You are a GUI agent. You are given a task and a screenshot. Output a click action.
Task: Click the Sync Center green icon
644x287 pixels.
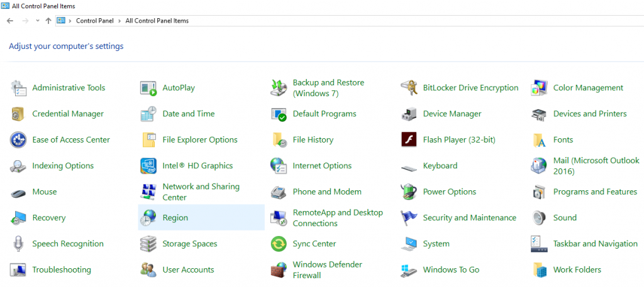279,244
